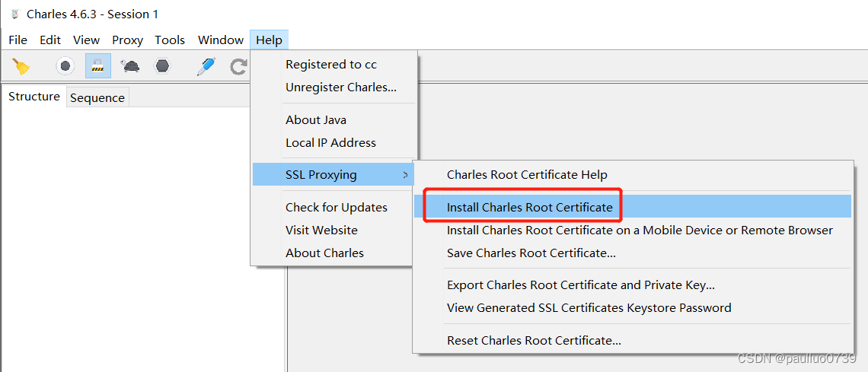Image resolution: width=868 pixels, height=372 pixels.
Task: Open the Tools menu
Action: tap(170, 40)
